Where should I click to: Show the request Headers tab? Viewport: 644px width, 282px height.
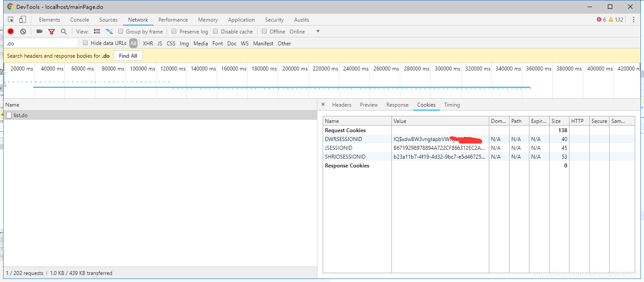click(342, 105)
